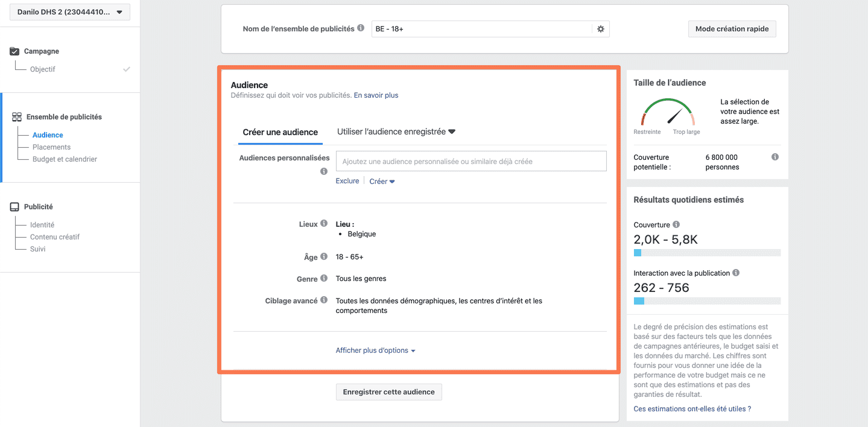Expand Afficher plus d'options
Screen dimensions: 868x427
[375, 350]
